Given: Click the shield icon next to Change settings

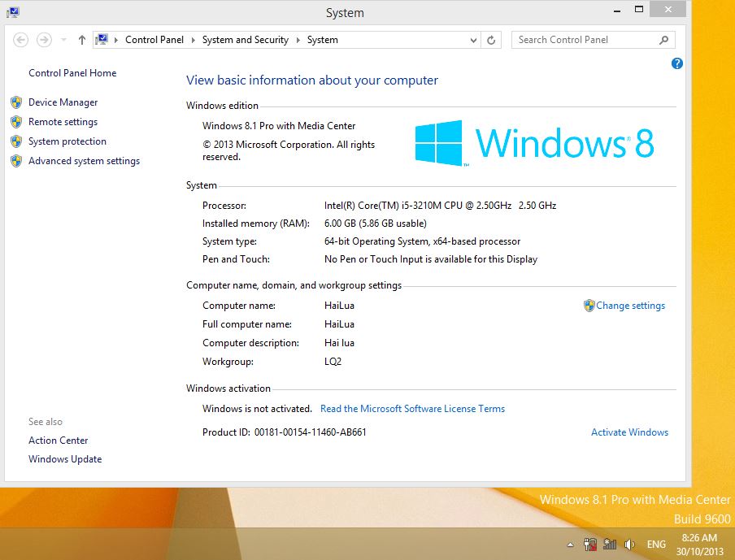Looking at the screenshot, I should point(589,306).
